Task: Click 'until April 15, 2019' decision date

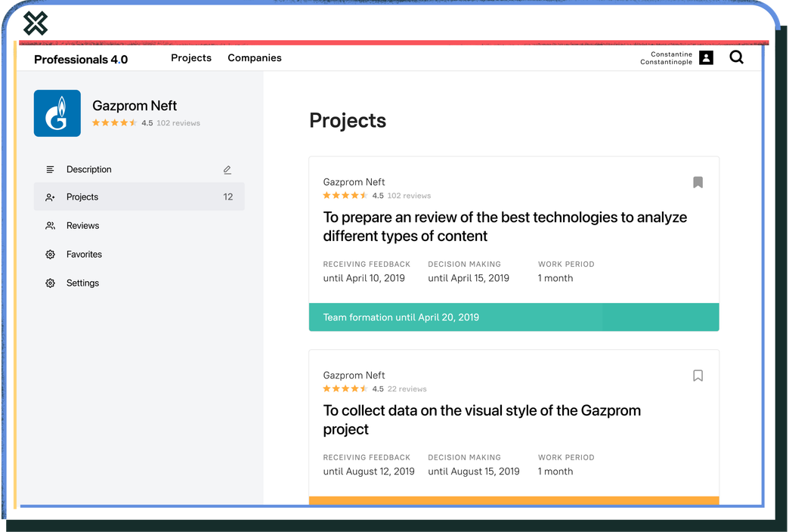Action: click(469, 278)
